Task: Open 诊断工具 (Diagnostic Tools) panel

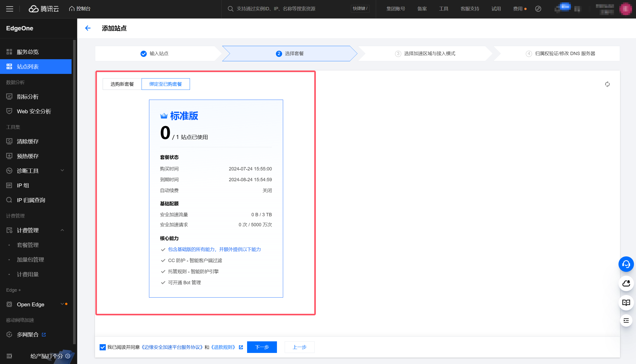Action: point(37,170)
